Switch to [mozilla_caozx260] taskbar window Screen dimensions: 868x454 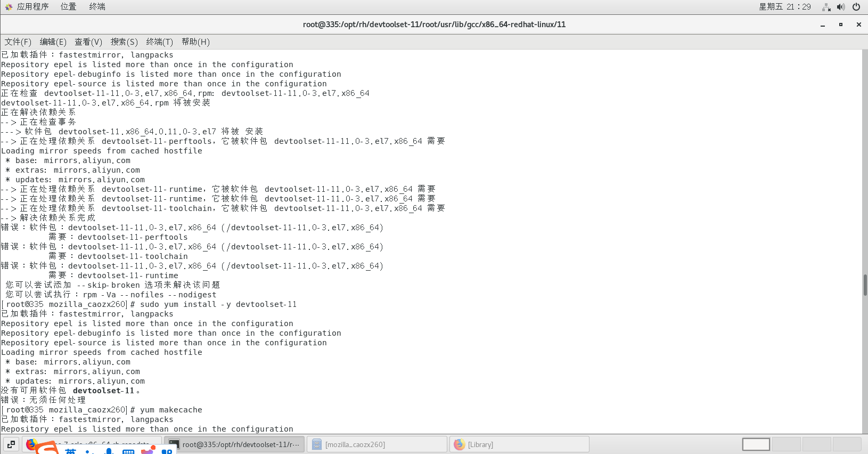(x=377, y=444)
